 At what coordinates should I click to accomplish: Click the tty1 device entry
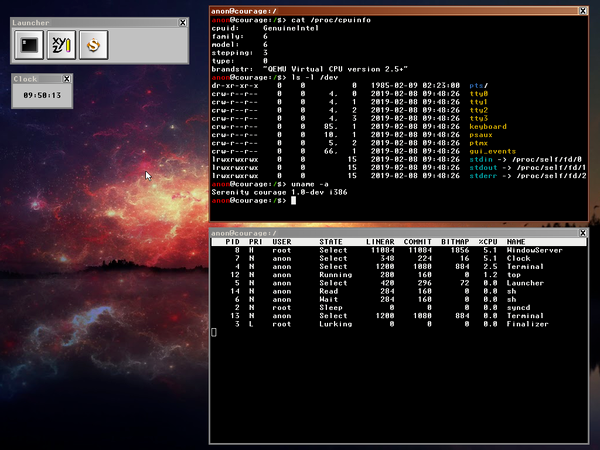pos(479,102)
